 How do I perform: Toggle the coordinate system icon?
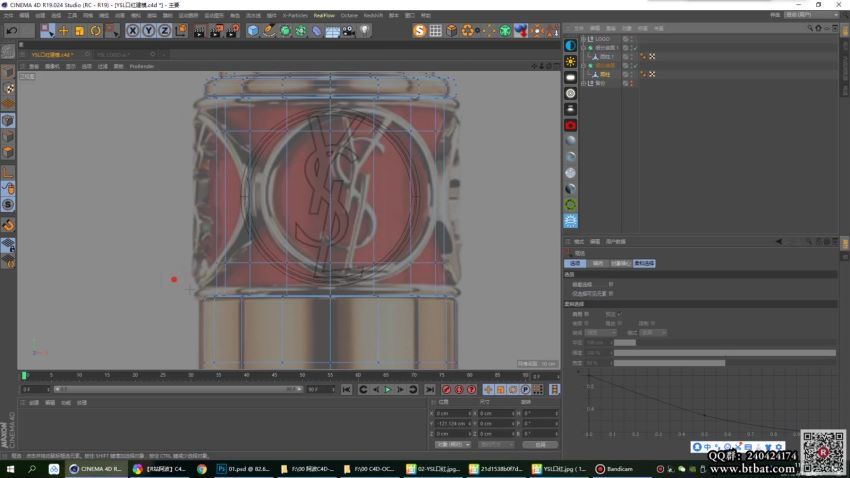coord(181,31)
